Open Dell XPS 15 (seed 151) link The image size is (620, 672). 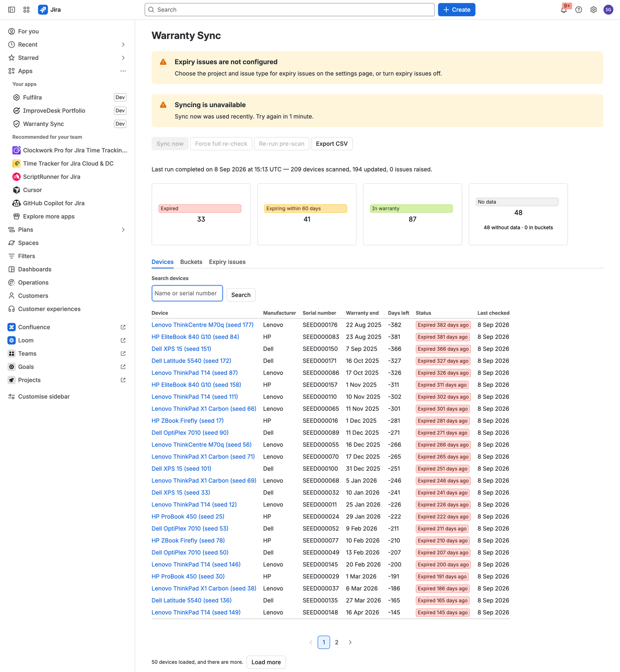(x=181, y=349)
